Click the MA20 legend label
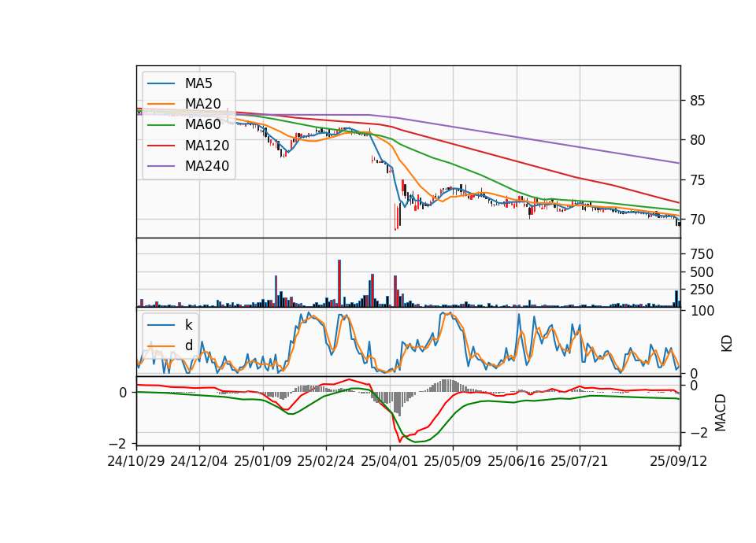The image size is (756, 543). (203, 104)
